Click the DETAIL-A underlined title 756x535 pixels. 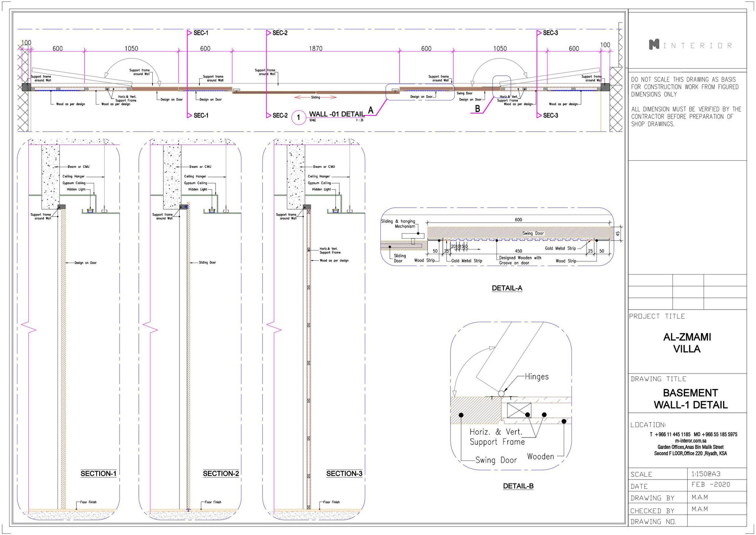click(x=507, y=288)
